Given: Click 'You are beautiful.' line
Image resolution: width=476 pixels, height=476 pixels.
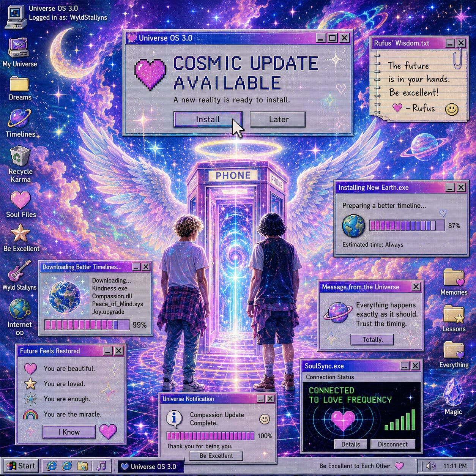Looking at the screenshot, I should coord(69,369).
